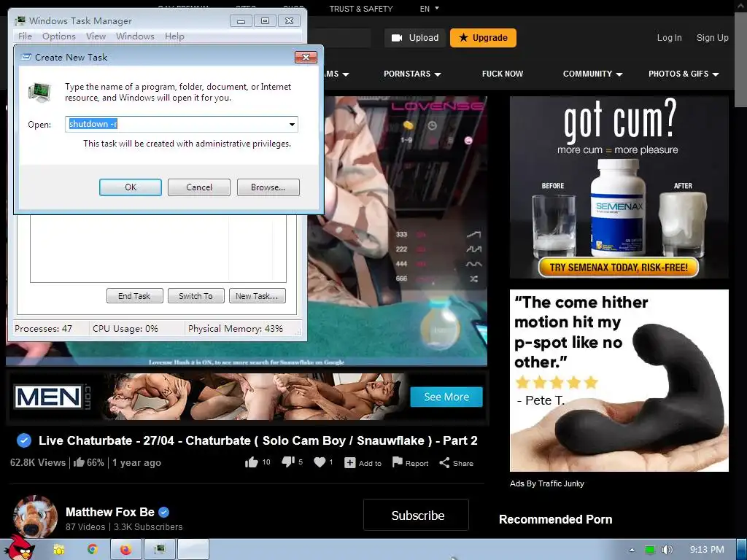This screenshot has height=560, width=747.
Task: Click the Matthew Fox Be avatar thumbnail
Action: tap(36, 518)
